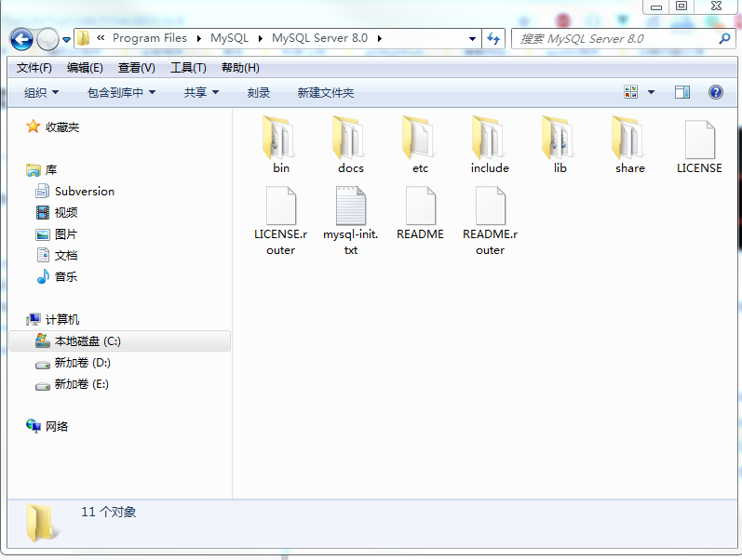Change view with the view icon

[x=631, y=92]
